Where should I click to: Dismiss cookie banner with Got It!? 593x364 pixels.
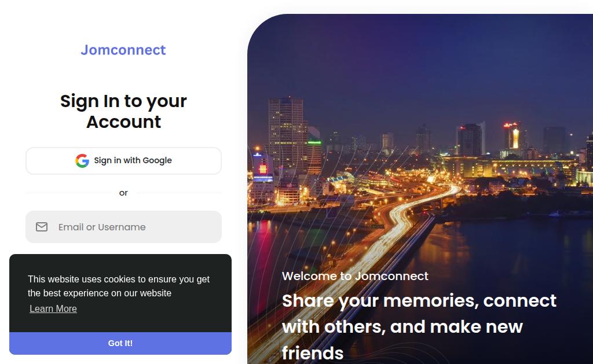[120, 343]
